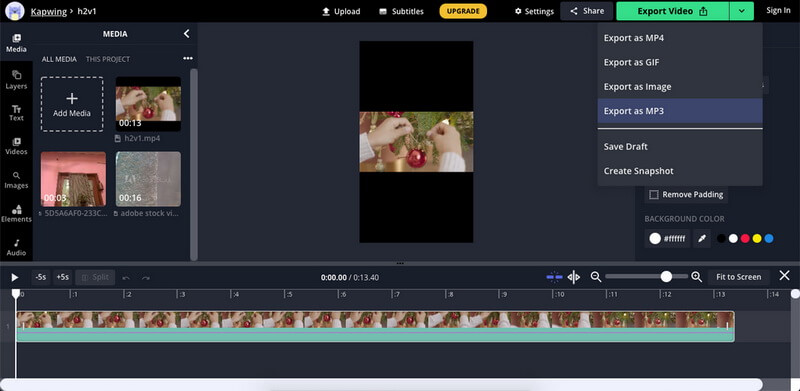Activate the eyedropper color picker

[702, 238]
